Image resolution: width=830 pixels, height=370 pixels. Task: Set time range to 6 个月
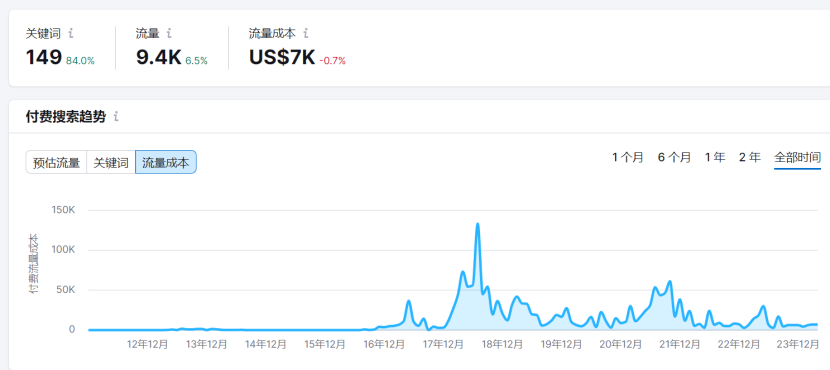coord(674,158)
